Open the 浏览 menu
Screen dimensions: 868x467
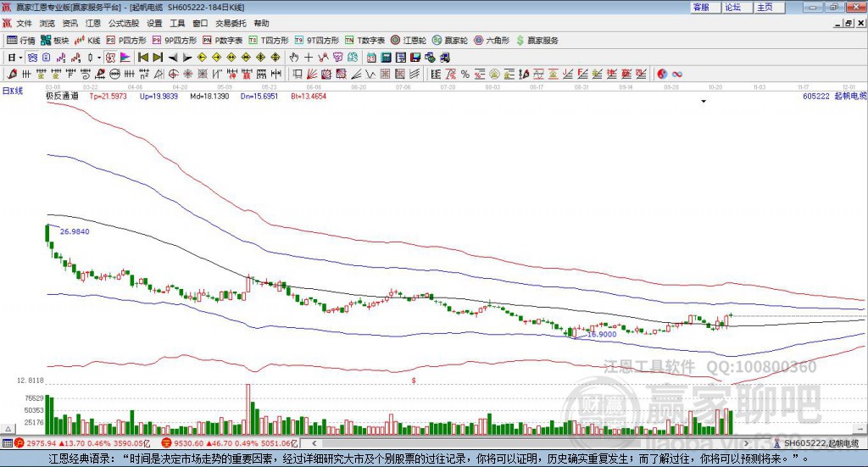tap(47, 23)
